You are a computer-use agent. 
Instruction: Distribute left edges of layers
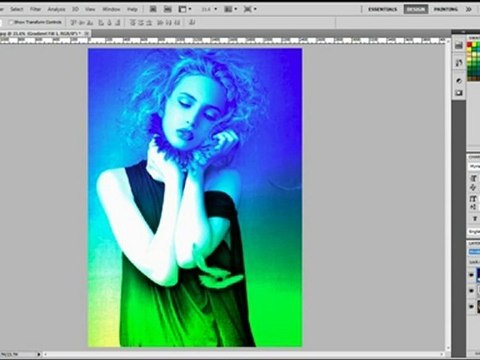pyautogui.click(x=160, y=22)
